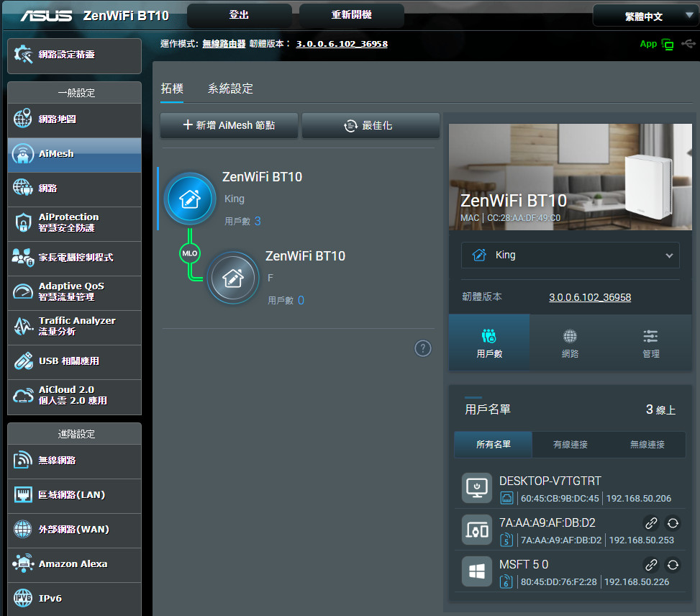Open the 外部網路(WAN) globe icon
The image size is (700, 616).
[x=23, y=530]
